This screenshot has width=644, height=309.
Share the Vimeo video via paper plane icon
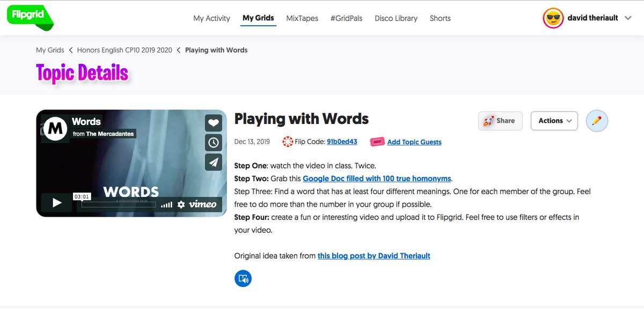214,162
